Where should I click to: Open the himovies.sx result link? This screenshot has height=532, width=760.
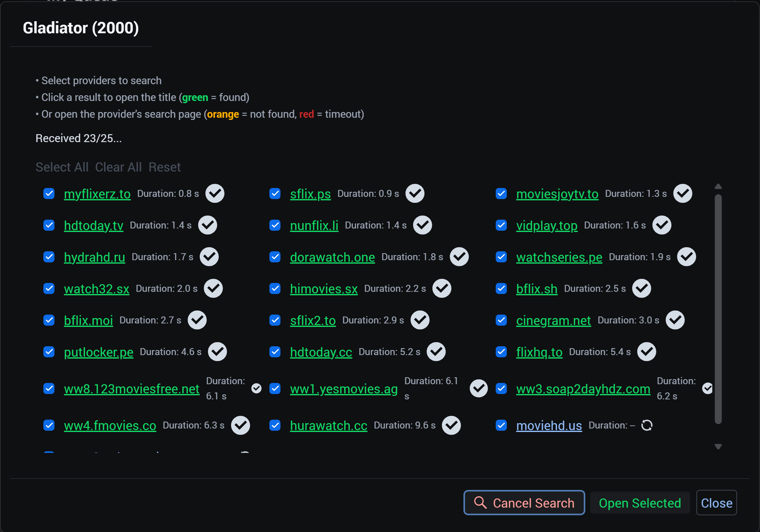click(x=324, y=289)
